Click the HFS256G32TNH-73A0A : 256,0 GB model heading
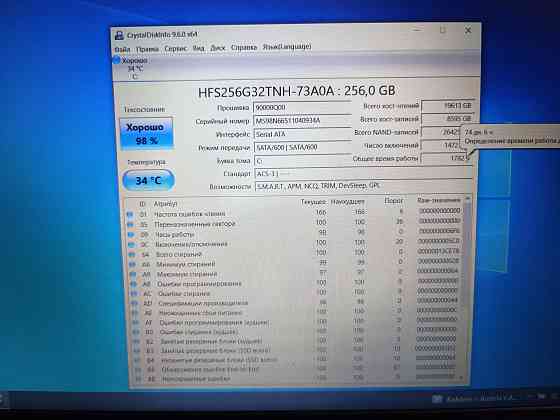The image size is (560, 420). tap(296, 91)
